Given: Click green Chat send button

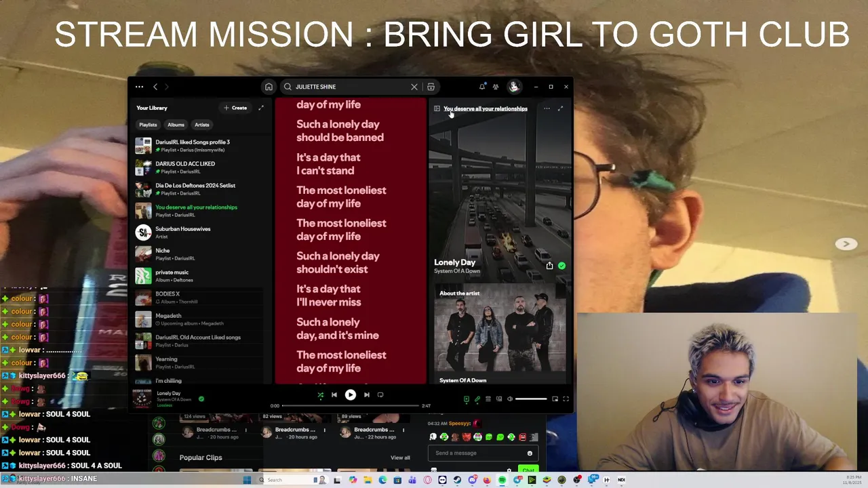Looking at the screenshot, I should [x=528, y=470].
